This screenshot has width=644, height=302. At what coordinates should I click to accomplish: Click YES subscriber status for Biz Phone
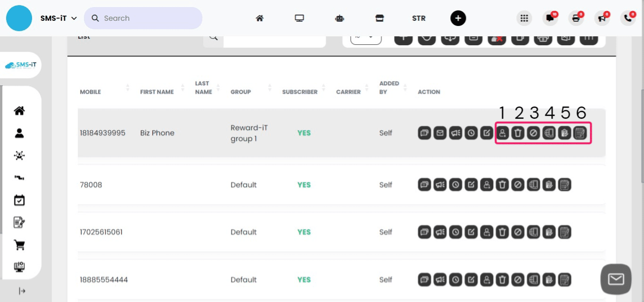click(x=304, y=133)
